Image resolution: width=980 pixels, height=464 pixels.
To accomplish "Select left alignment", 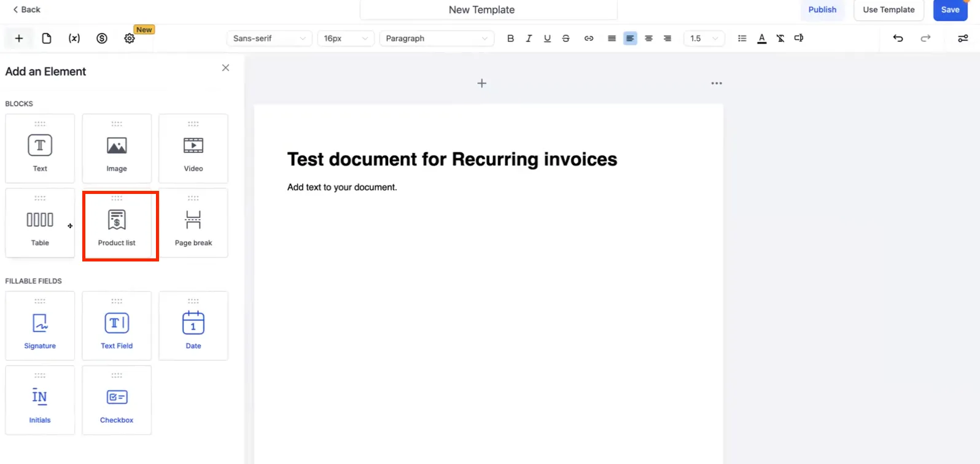I will [x=630, y=38].
